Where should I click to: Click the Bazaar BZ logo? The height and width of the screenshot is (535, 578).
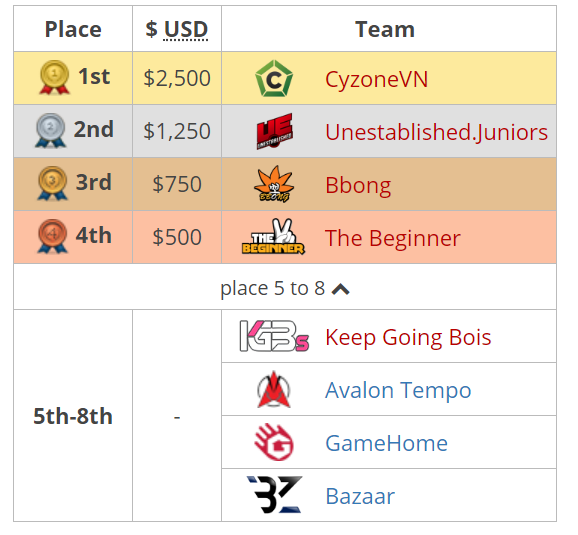(274, 495)
